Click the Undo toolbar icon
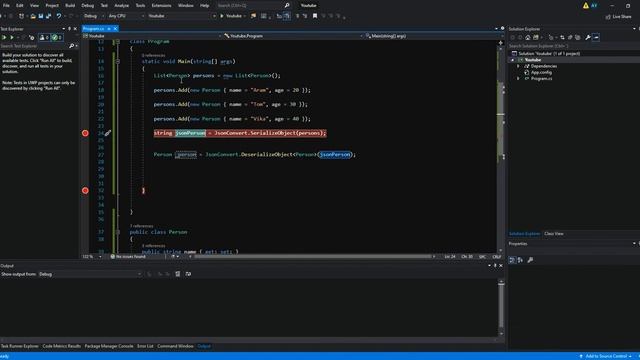Viewport: 640px width, 360px height. pos(58,16)
